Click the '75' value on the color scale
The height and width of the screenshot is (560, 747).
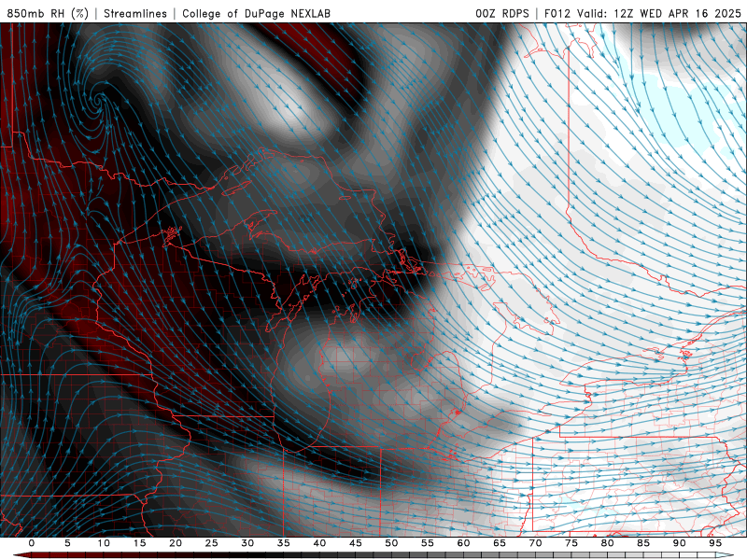(x=571, y=543)
